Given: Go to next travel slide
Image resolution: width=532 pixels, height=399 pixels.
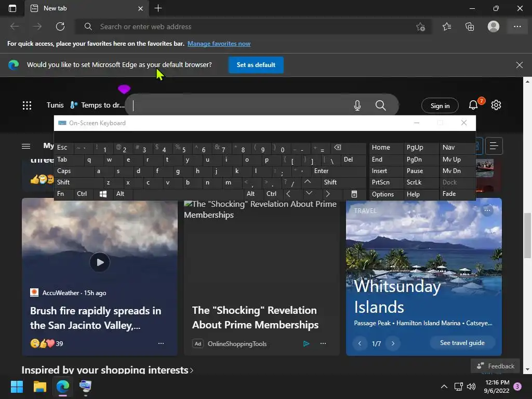Looking at the screenshot, I should point(393,343).
